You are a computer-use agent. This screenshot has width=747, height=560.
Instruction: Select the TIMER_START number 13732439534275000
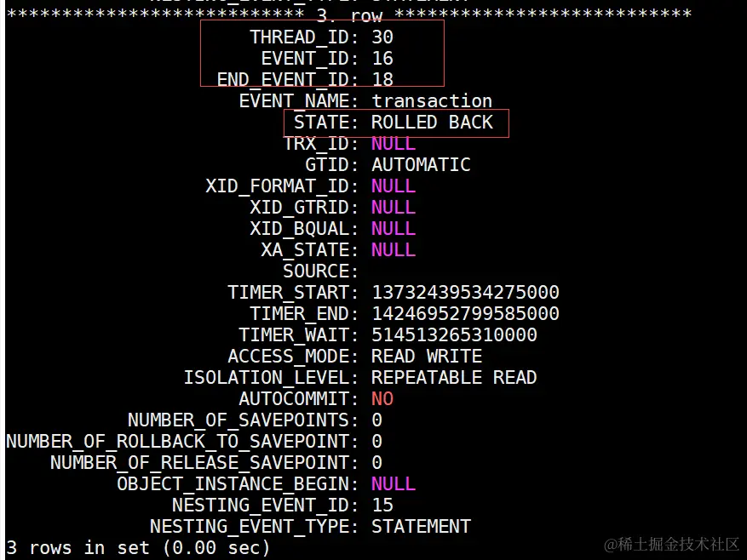[x=465, y=293]
